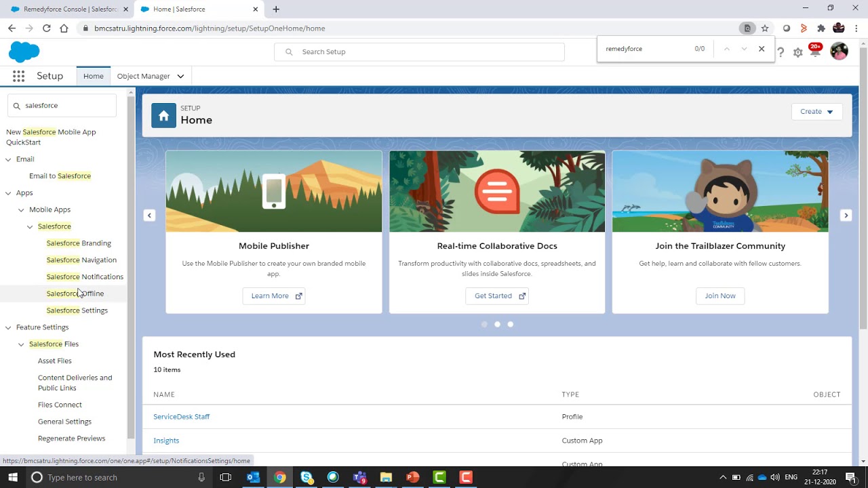Screen dimensions: 868x488
Task: Jump to next find result
Action: (744, 49)
